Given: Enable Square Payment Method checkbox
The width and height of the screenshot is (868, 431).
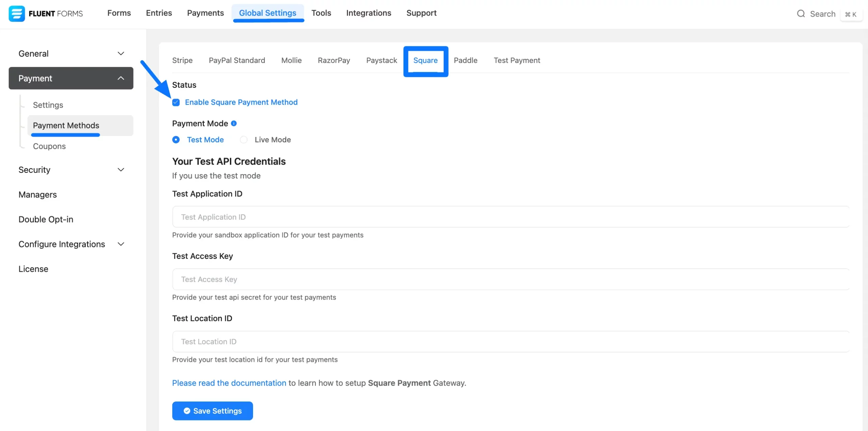Looking at the screenshot, I should (176, 102).
